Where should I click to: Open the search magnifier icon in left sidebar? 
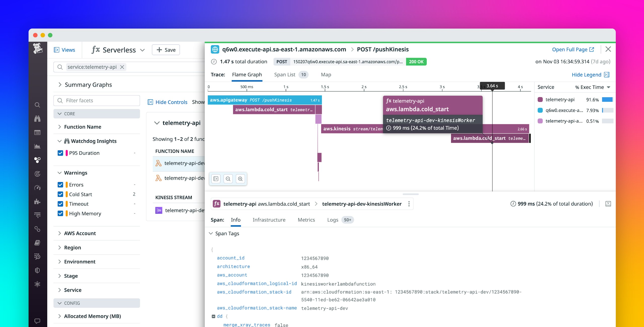37,105
